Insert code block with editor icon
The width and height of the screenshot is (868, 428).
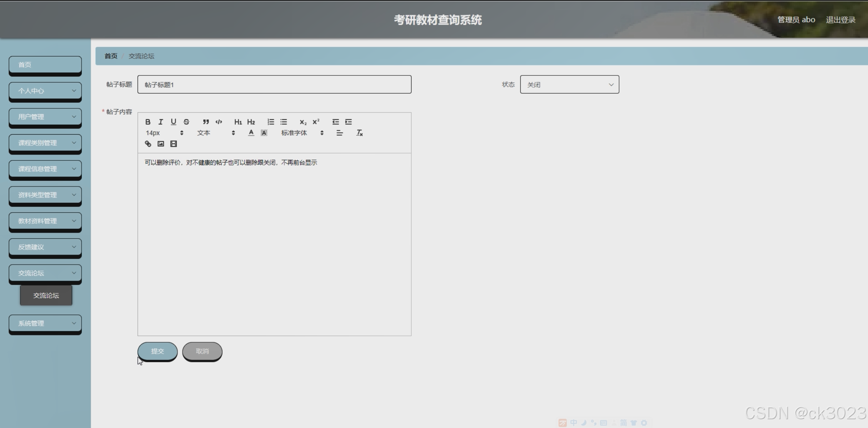pyautogui.click(x=219, y=122)
